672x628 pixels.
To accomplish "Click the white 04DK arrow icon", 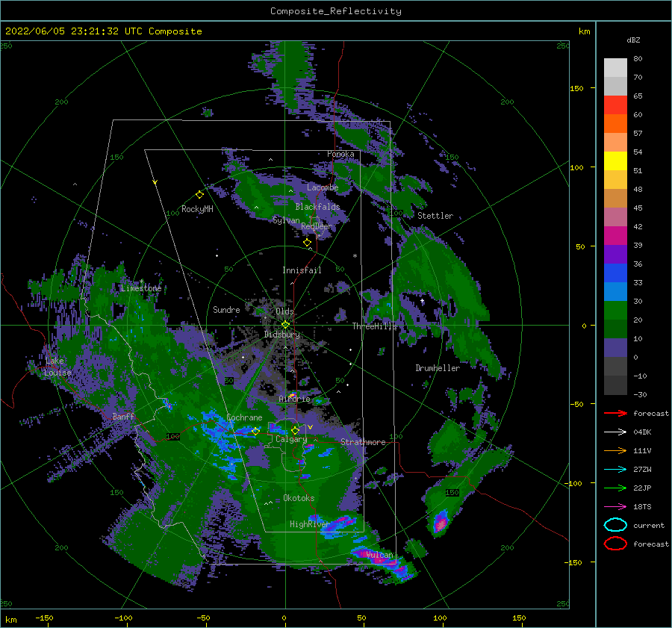I will [615, 432].
